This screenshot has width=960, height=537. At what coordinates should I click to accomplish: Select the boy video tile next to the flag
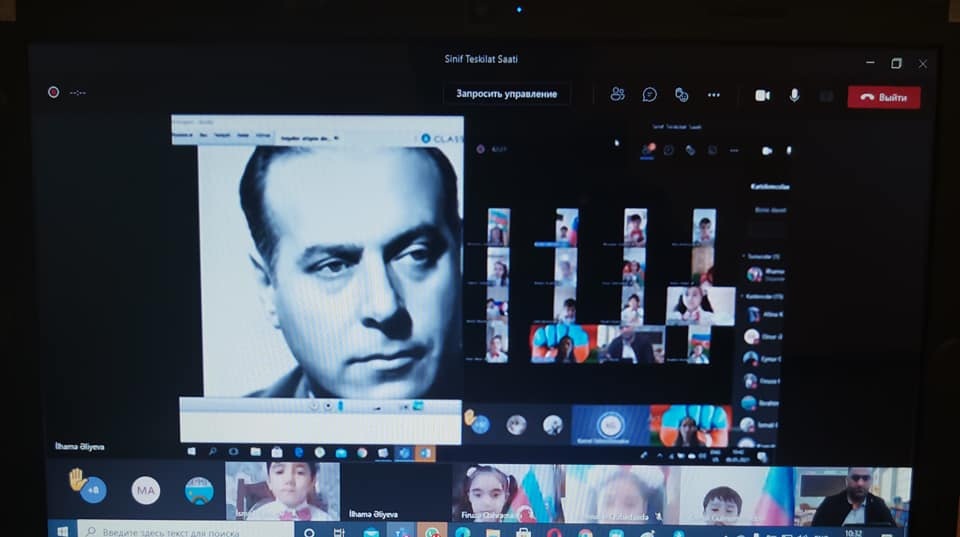[735, 496]
